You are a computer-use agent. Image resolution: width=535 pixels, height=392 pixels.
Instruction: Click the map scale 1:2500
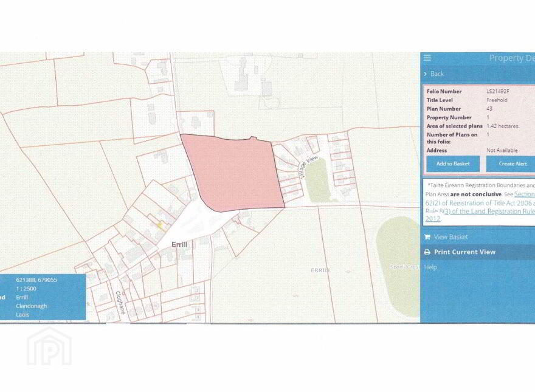click(x=26, y=289)
